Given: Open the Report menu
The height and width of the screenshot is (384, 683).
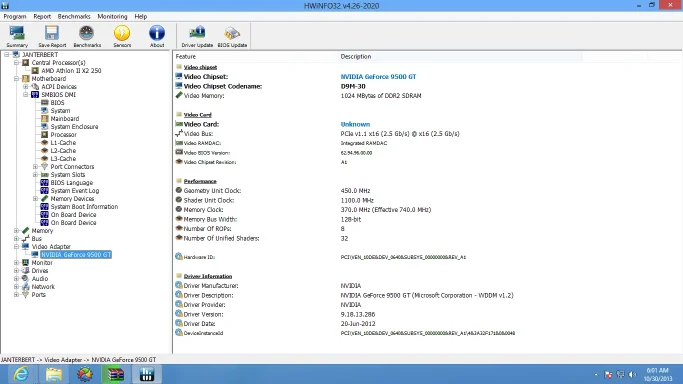Looking at the screenshot, I should click(42, 17).
